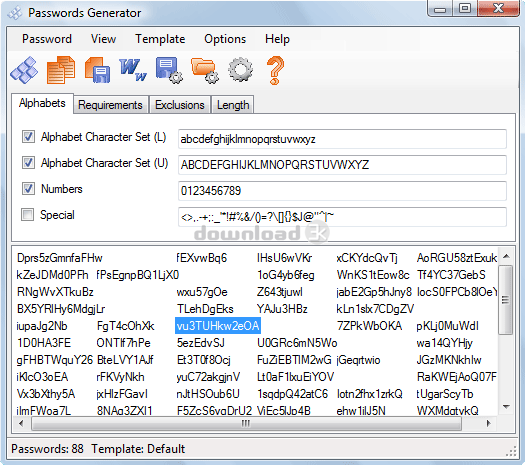The width and height of the screenshot is (525, 465).
Task: Enable the Special characters checkbox
Action: point(27,215)
